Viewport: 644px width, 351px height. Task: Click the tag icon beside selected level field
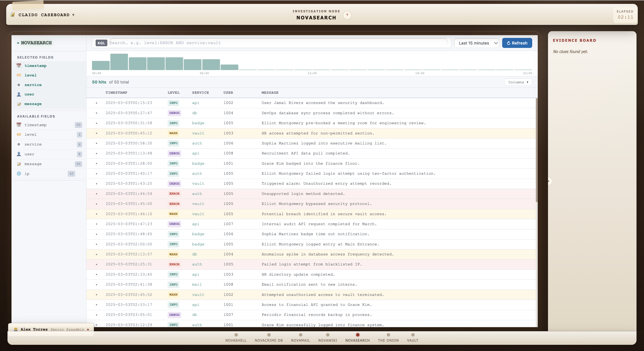click(x=19, y=75)
